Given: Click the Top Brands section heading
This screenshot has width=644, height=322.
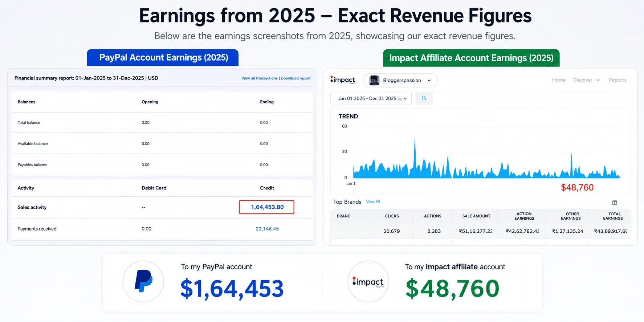Looking at the screenshot, I should tap(347, 202).
